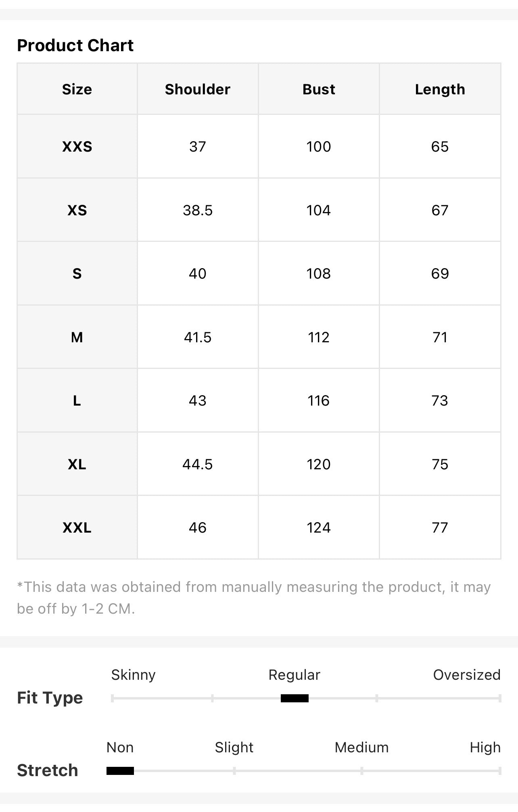Click shoulder value 41.5 cell
518x812 pixels.
198,337
